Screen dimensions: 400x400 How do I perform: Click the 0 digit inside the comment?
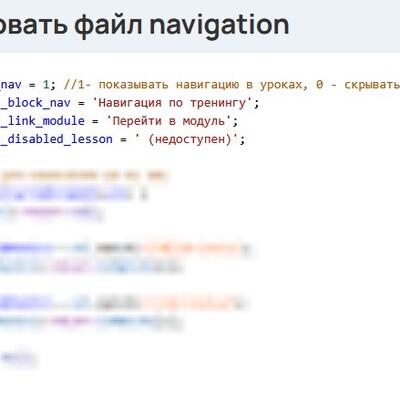[320, 85]
